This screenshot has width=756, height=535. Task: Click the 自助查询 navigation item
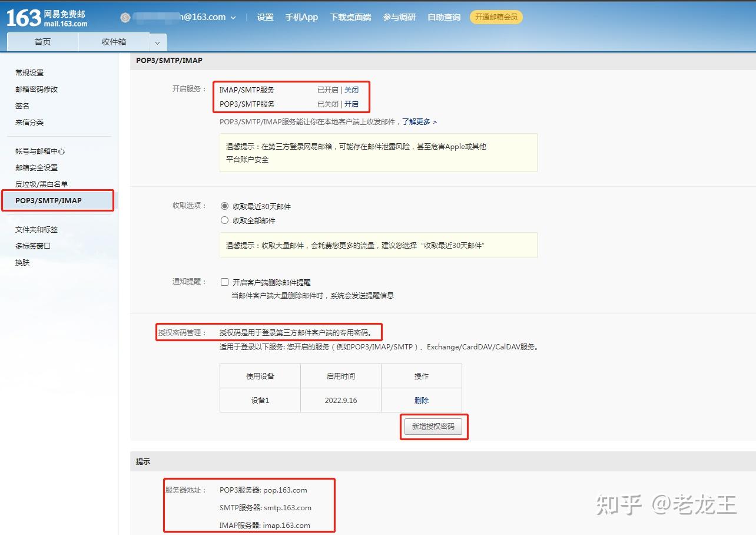(x=443, y=17)
